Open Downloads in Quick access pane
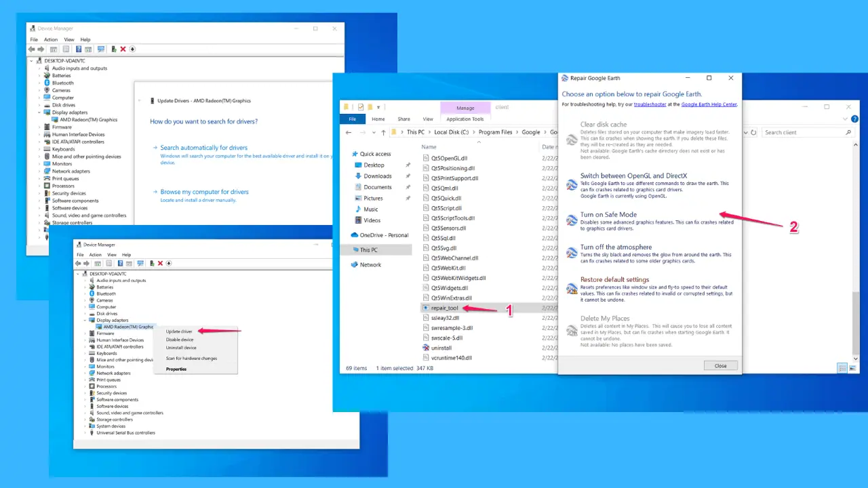 point(378,176)
